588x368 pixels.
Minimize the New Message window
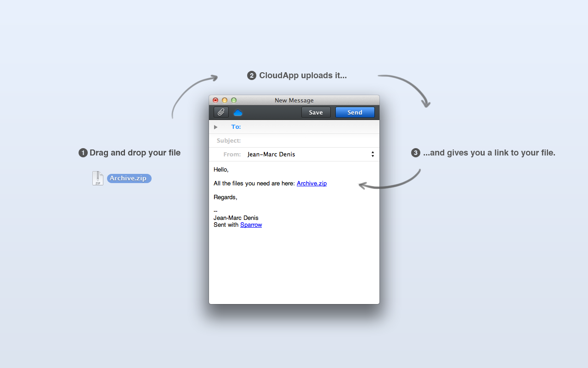[225, 100]
